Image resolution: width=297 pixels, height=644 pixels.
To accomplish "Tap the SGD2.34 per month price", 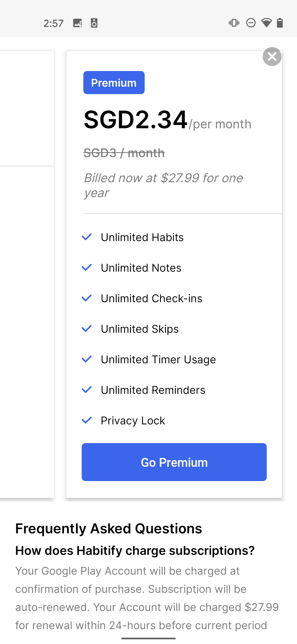I will pyautogui.click(x=167, y=120).
